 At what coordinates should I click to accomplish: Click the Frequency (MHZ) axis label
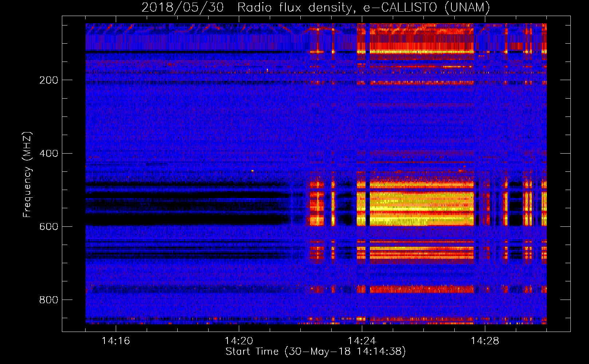(27, 175)
